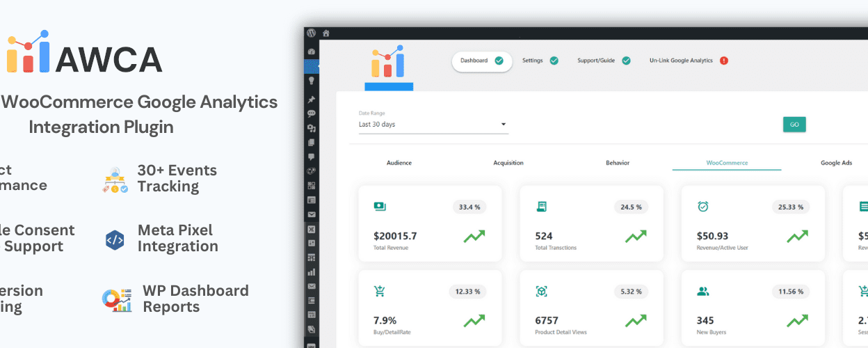The height and width of the screenshot is (348, 868).
Task: Click the 7.9% Buy/DetailRate value
Action: [x=385, y=321]
